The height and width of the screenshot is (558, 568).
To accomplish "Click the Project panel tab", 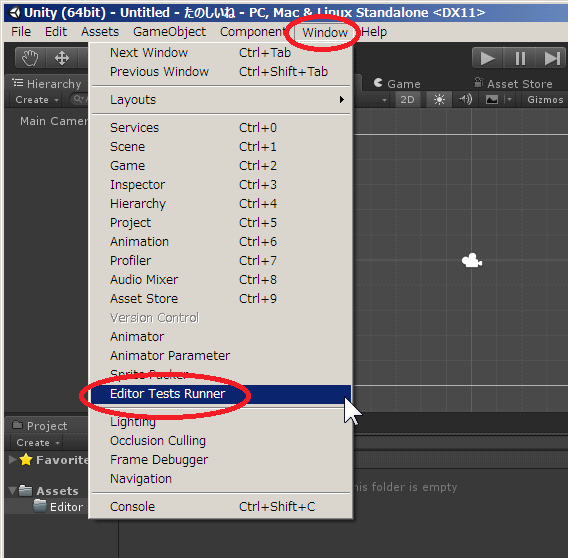I will point(40,426).
